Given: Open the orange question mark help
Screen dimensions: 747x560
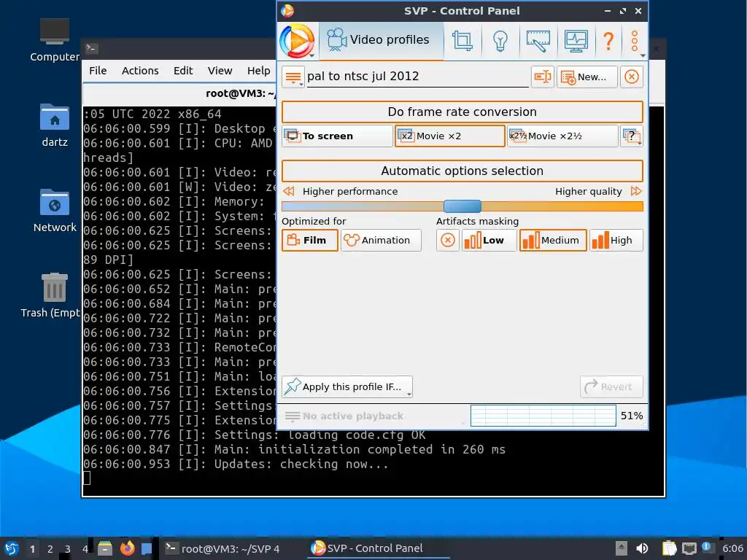Looking at the screenshot, I should [608, 41].
